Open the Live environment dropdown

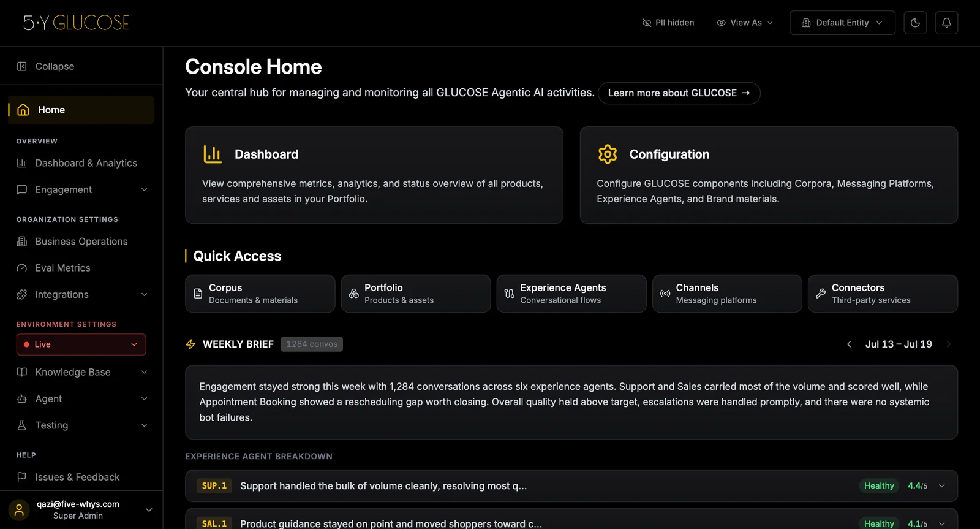(81, 344)
